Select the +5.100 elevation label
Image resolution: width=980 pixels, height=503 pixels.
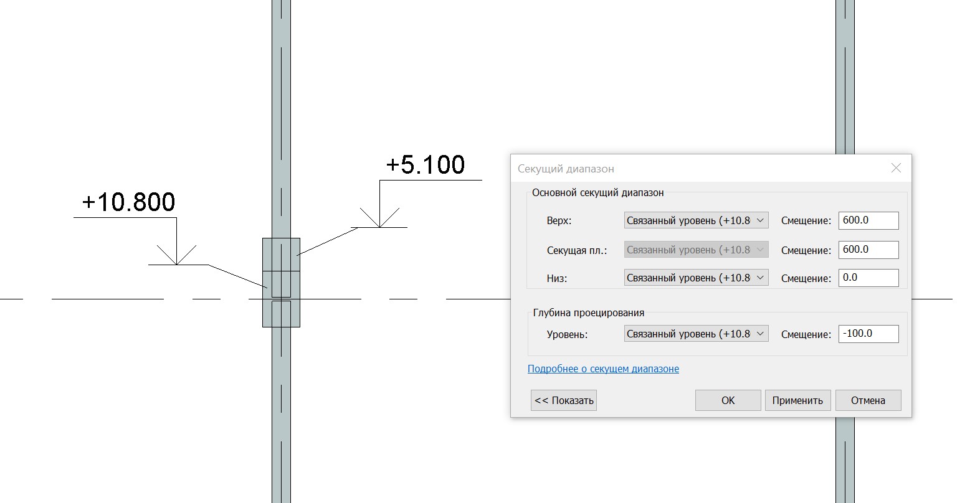426,165
